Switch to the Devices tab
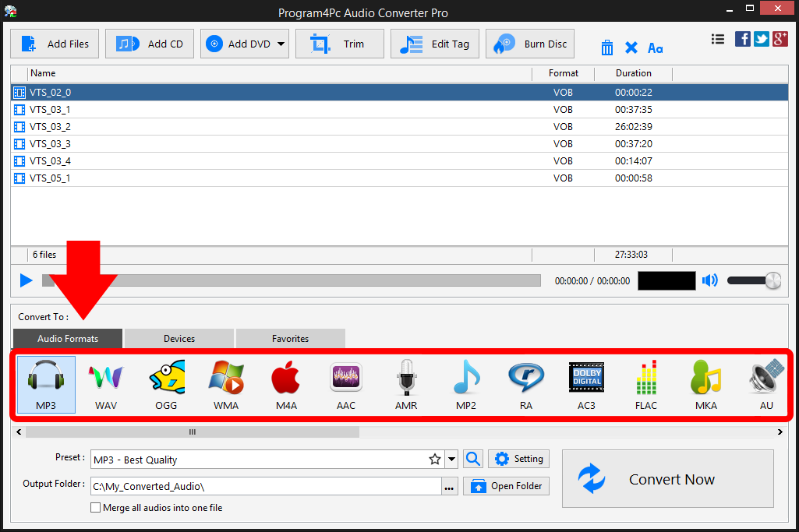 pyautogui.click(x=178, y=338)
